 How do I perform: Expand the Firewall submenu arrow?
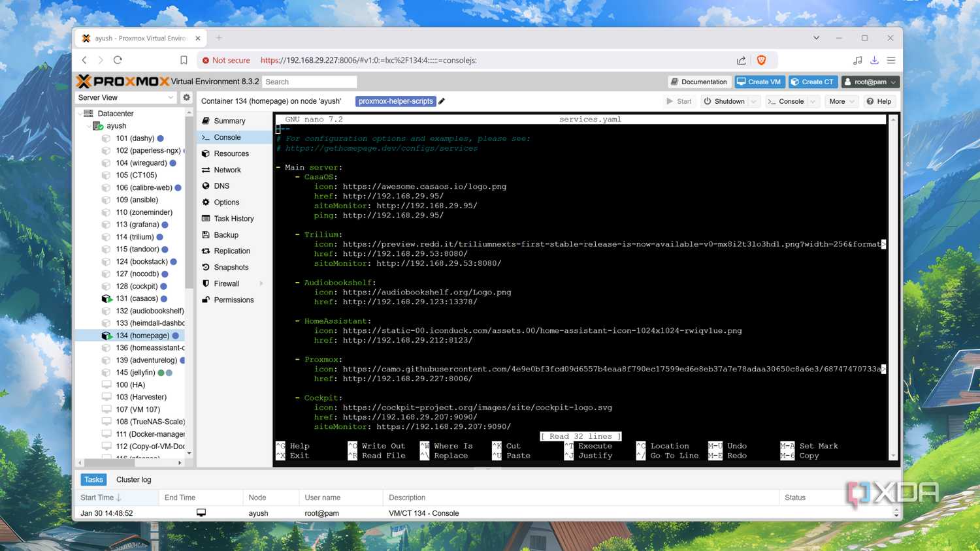(262, 283)
